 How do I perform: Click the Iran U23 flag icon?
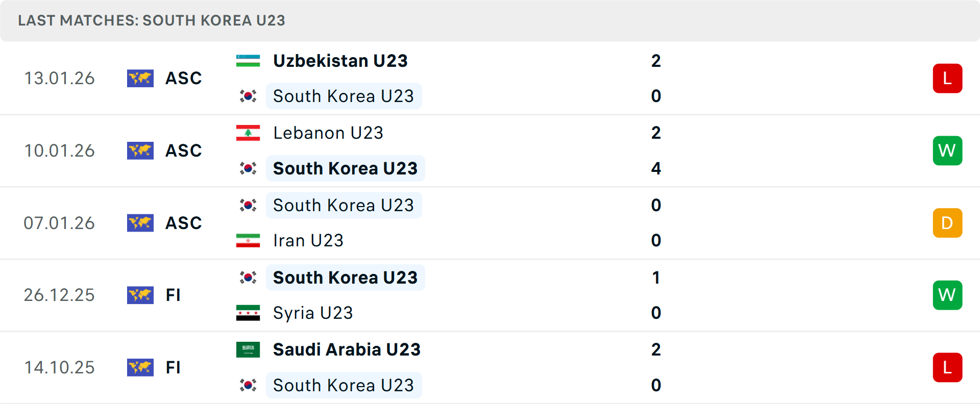coord(248,240)
